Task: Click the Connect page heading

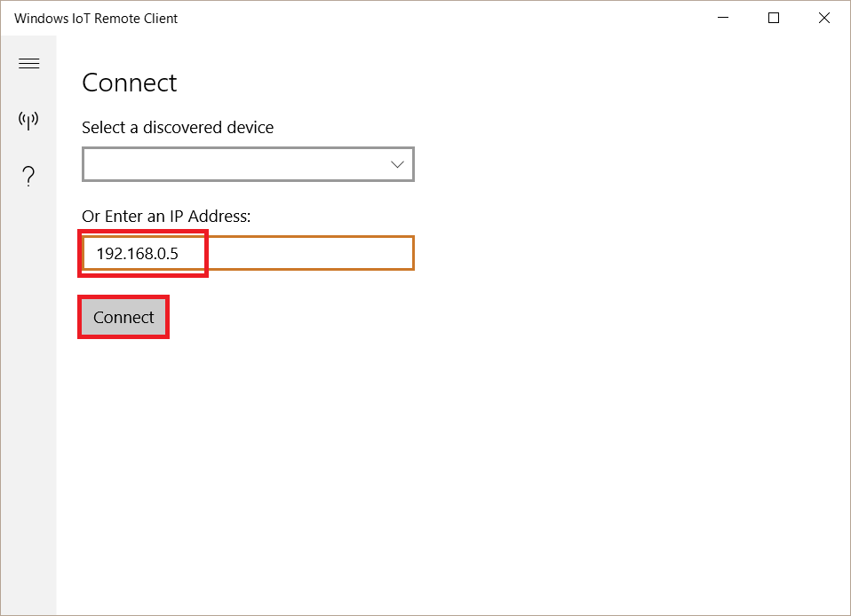Action: [x=129, y=83]
